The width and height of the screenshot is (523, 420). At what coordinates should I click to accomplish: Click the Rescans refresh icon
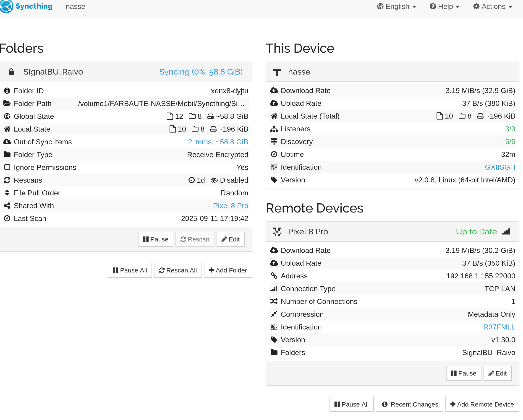[7, 180]
